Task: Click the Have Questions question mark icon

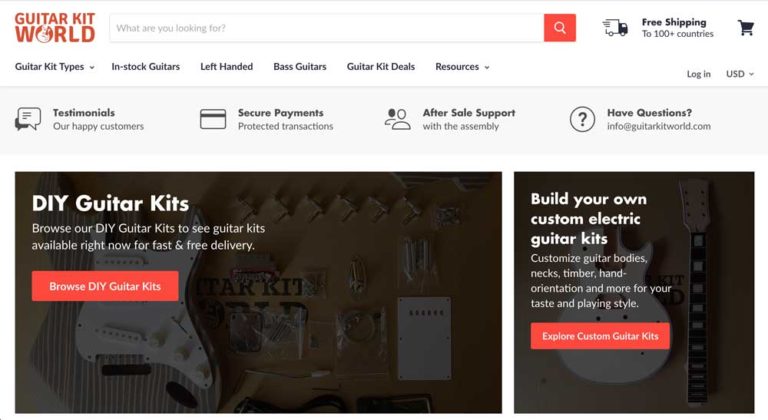Action: point(582,119)
